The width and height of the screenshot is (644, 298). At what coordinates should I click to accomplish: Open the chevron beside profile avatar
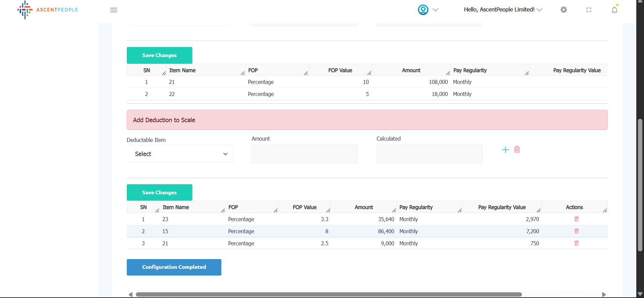tap(435, 10)
